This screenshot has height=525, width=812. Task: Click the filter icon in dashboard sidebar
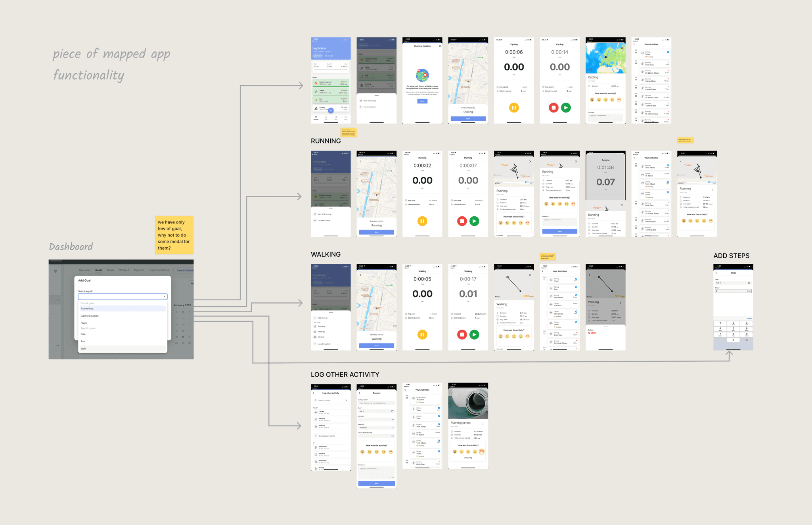tap(56, 271)
